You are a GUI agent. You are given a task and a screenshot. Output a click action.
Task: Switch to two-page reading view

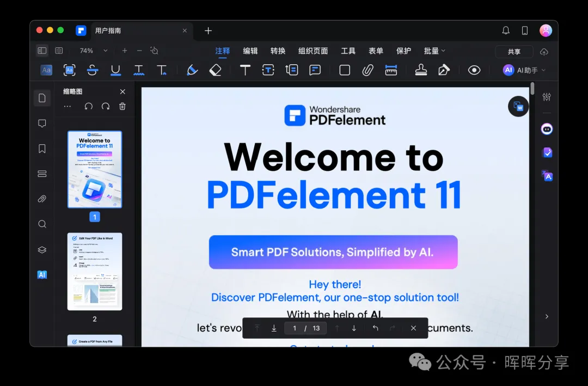(59, 51)
